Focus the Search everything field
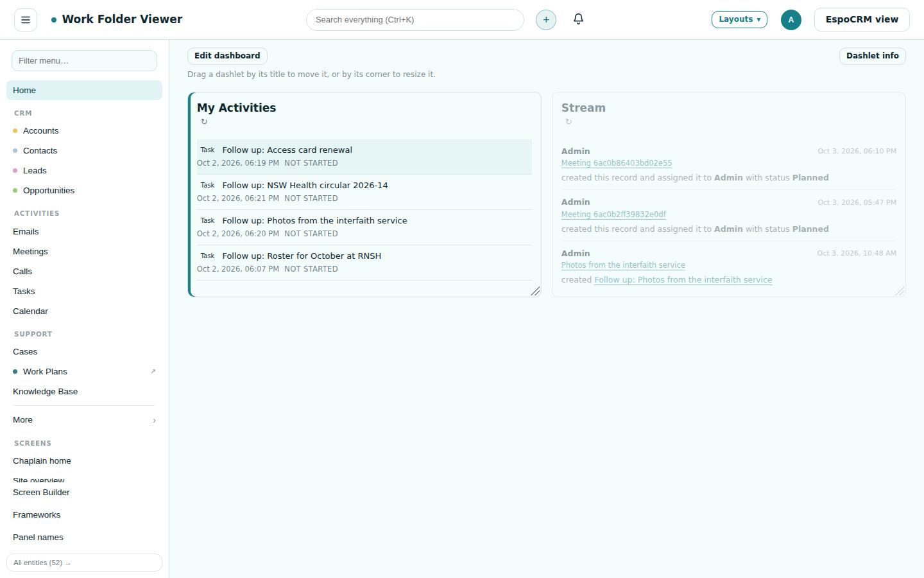This screenshot has width=924, height=578. click(x=415, y=20)
